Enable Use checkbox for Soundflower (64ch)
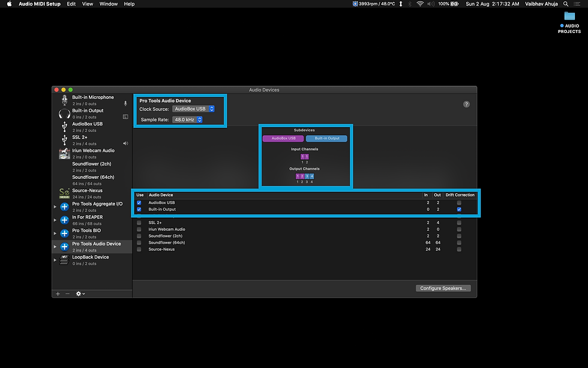The image size is (588, 368). (139, 243)
